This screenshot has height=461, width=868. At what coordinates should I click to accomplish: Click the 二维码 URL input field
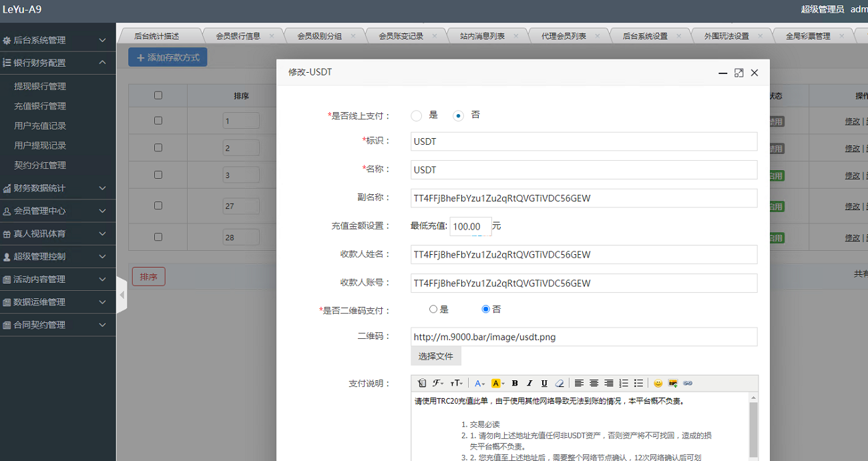584,337
